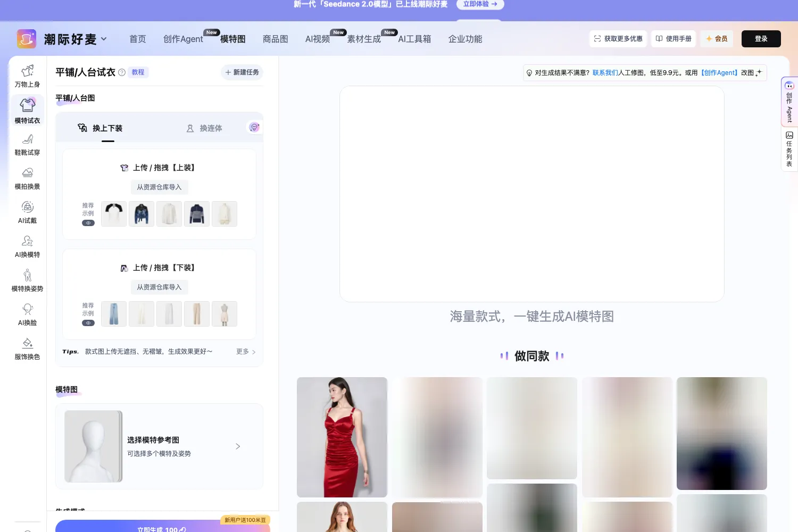
Task: Go to the 首页 nav item
Action: 138,39
